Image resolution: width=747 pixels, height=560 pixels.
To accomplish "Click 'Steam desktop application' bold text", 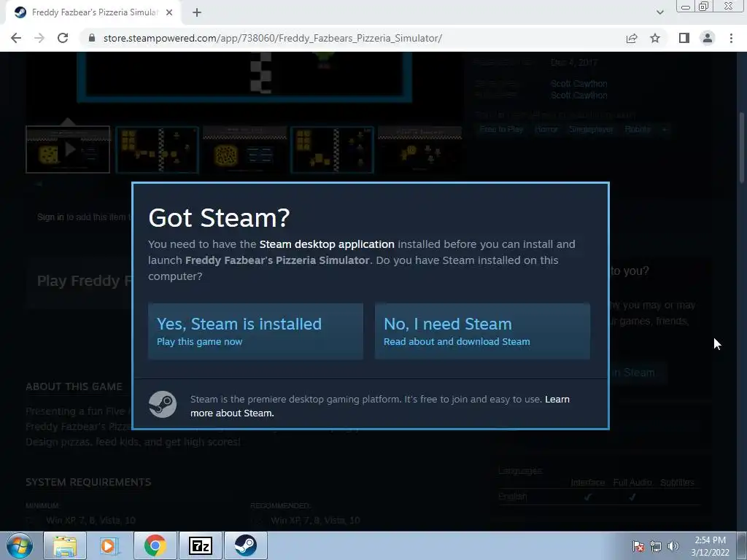I will pyautogui.click(x=327, y=244).
